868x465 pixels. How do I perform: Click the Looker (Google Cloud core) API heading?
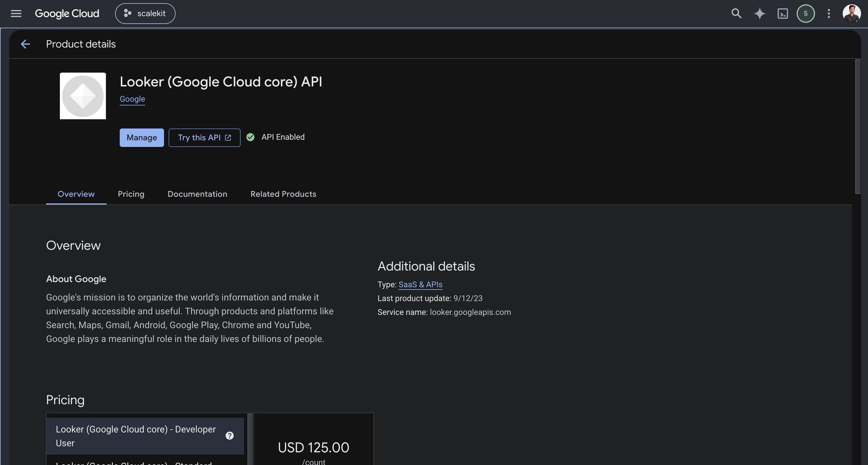[x=221, y=82]
